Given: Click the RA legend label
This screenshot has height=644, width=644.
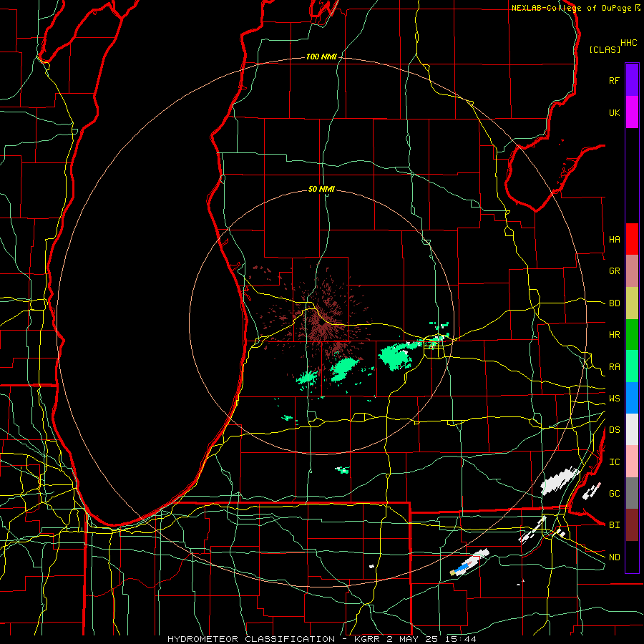Looking at the screenshot, I should pyautogui.click(x=614, y=367).
